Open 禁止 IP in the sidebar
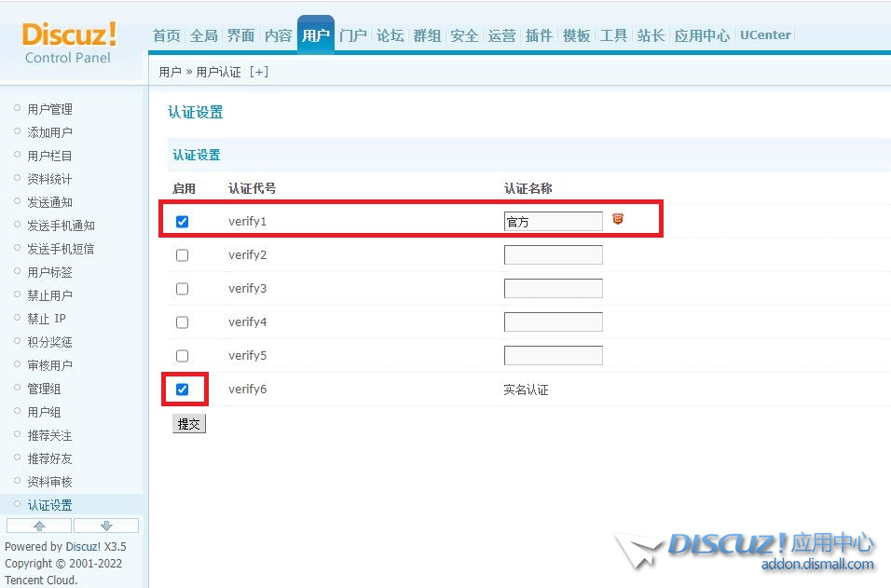This screenshot has height=588, width=891. (x=47, y=319)
